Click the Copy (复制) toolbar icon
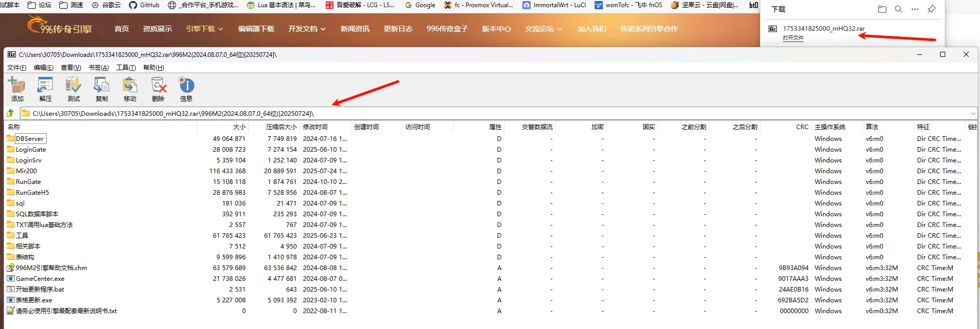This screenshot has width=980, height=329. tap(101, 89)
